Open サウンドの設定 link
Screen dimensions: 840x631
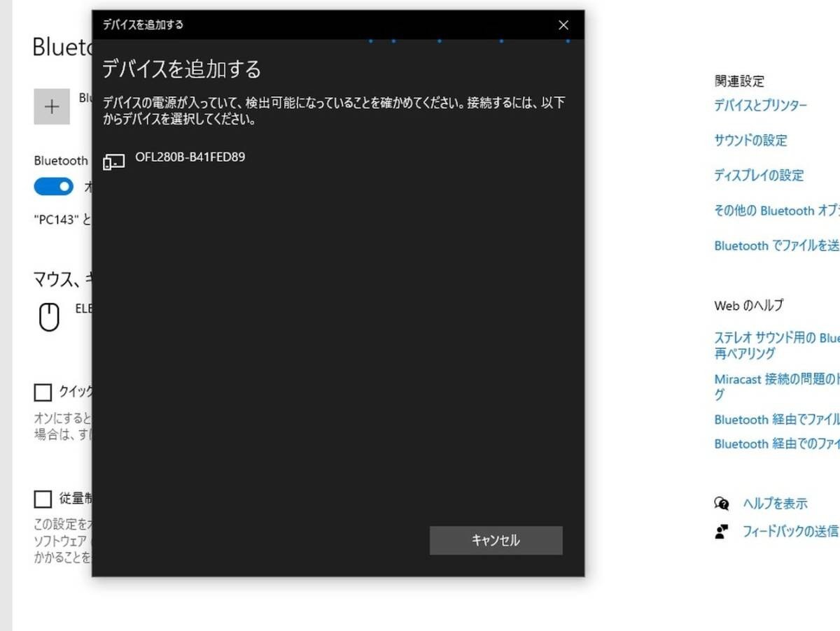coord(750,141)
